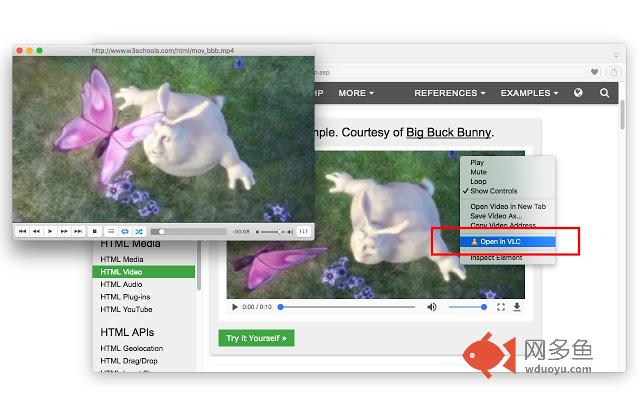Click the Try it Yourself button
The height and width of the screenshot is (400, 640).
[256, 338]
